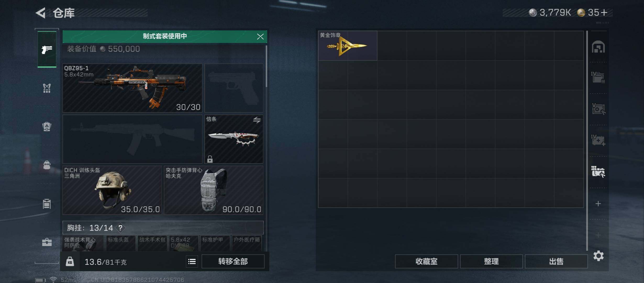Click the 出售 sell button

pos(556,262)
